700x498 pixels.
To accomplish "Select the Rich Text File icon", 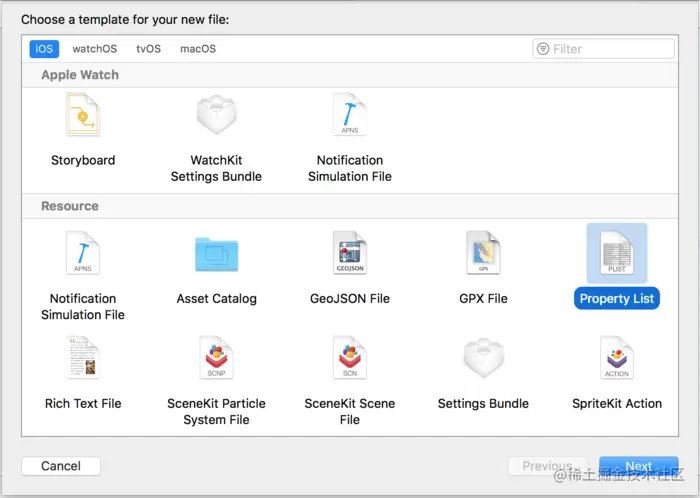I will pos(83,357).
